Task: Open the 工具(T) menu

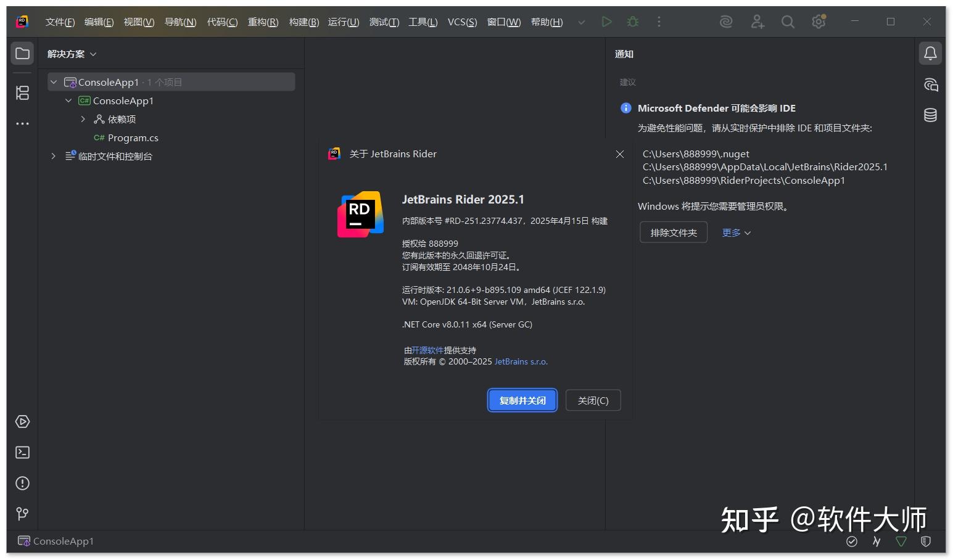Action: tap(422, 22)
